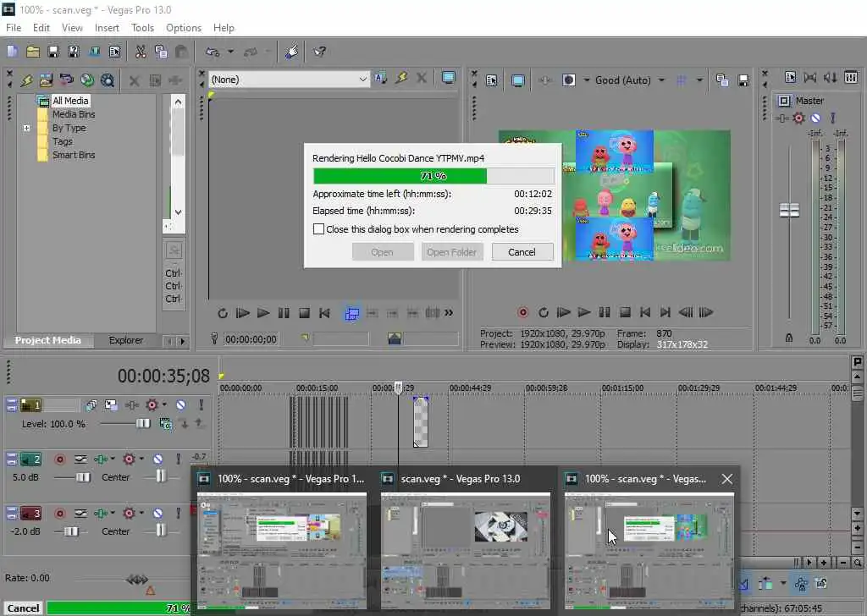Open the File menu
867x616 pixels.
point(14,28)
